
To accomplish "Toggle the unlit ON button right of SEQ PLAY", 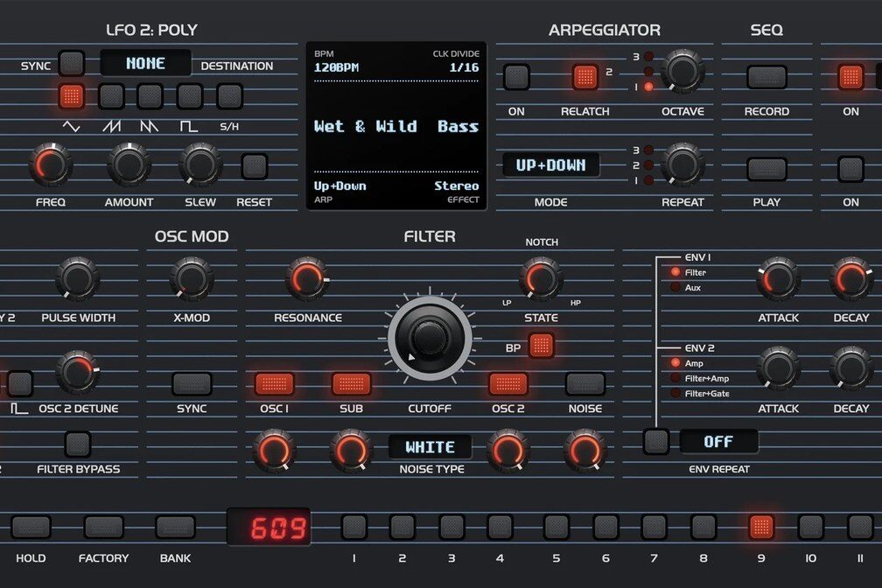I will (850, 168).
